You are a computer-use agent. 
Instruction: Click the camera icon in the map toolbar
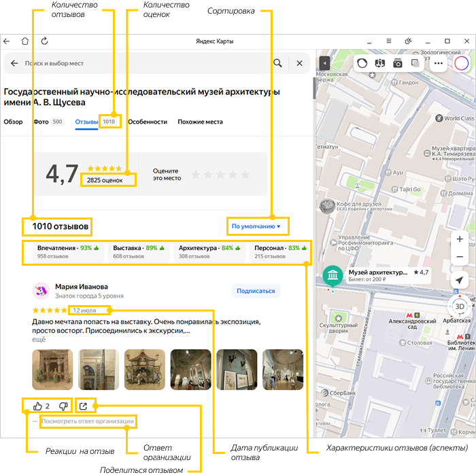397,63
